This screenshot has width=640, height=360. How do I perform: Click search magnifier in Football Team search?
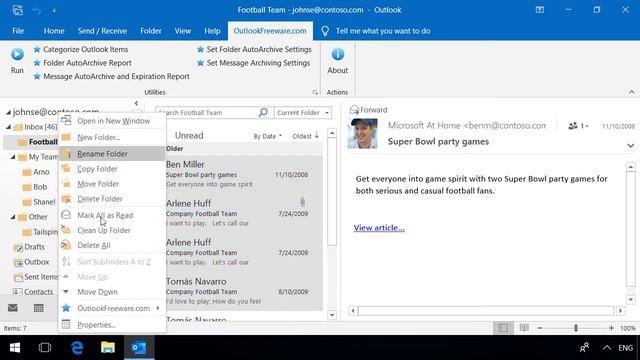pos(263,112)
